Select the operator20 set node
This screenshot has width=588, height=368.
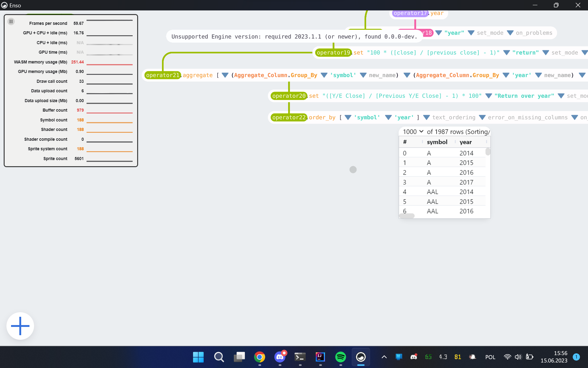288,96
